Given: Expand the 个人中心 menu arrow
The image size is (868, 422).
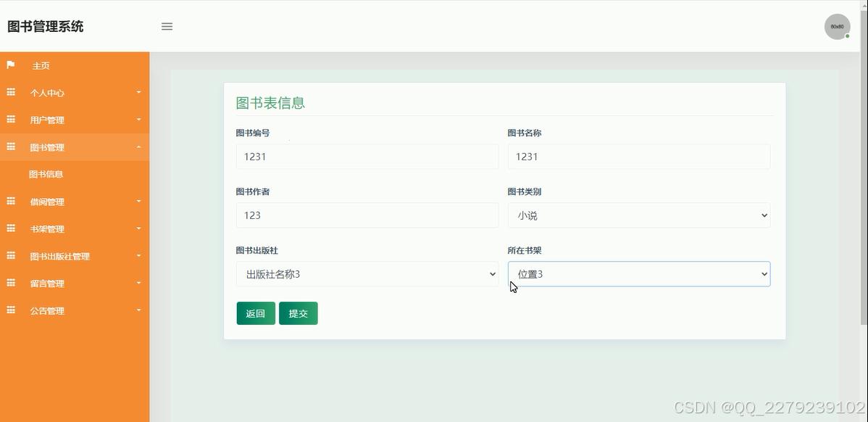Looking at the screenshot, I should (x=139, y=92).
